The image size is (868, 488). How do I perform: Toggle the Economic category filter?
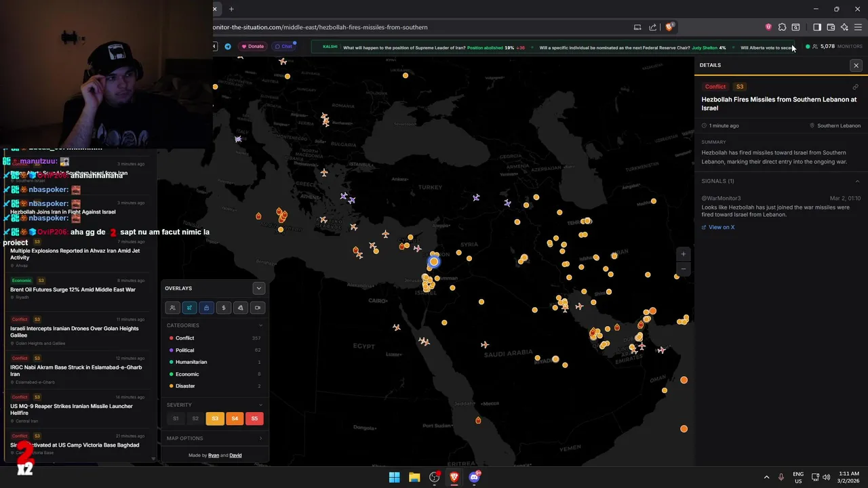pyautogui.click(x=214, y=374)
